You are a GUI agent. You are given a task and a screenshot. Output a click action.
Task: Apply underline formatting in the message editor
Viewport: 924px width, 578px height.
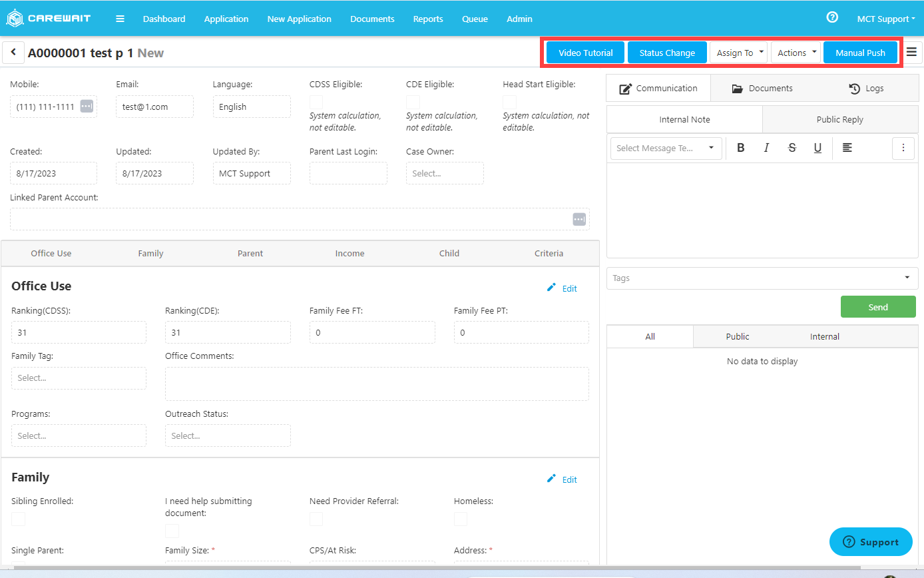click(x=817, y=148)
